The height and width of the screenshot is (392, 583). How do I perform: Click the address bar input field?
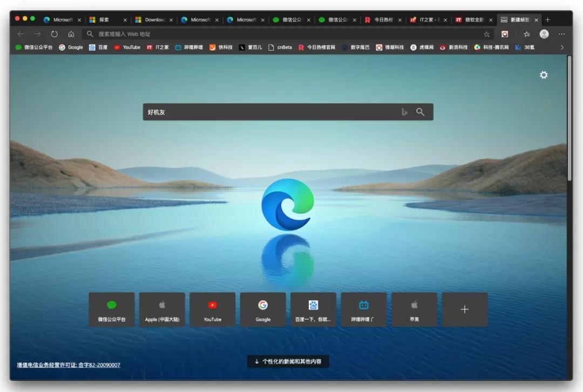click(281, 34)
